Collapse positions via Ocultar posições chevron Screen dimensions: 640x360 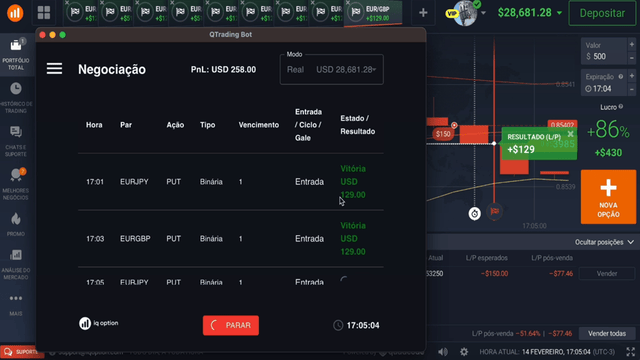point(631,242)
